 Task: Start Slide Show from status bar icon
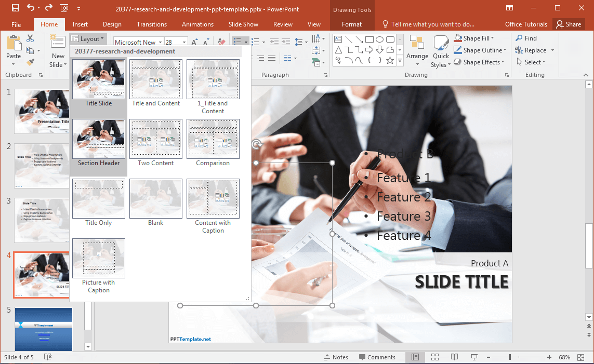[x=474, y=357]
